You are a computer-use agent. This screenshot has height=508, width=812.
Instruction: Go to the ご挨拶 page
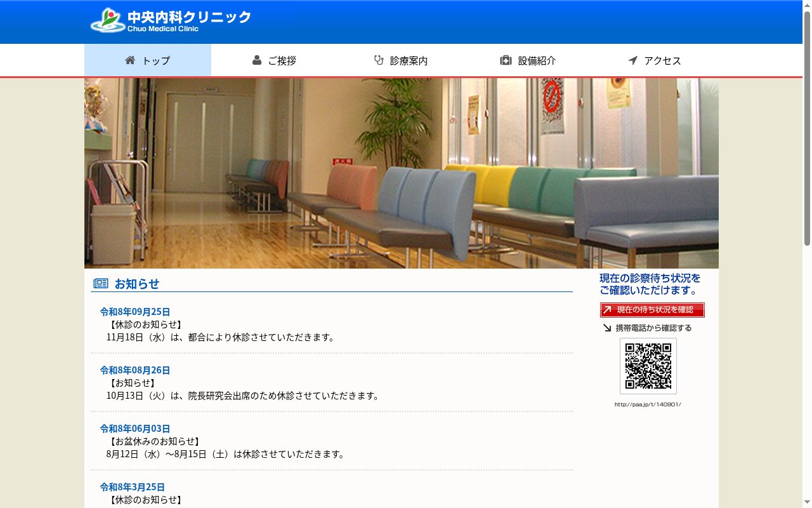point(275,60)
